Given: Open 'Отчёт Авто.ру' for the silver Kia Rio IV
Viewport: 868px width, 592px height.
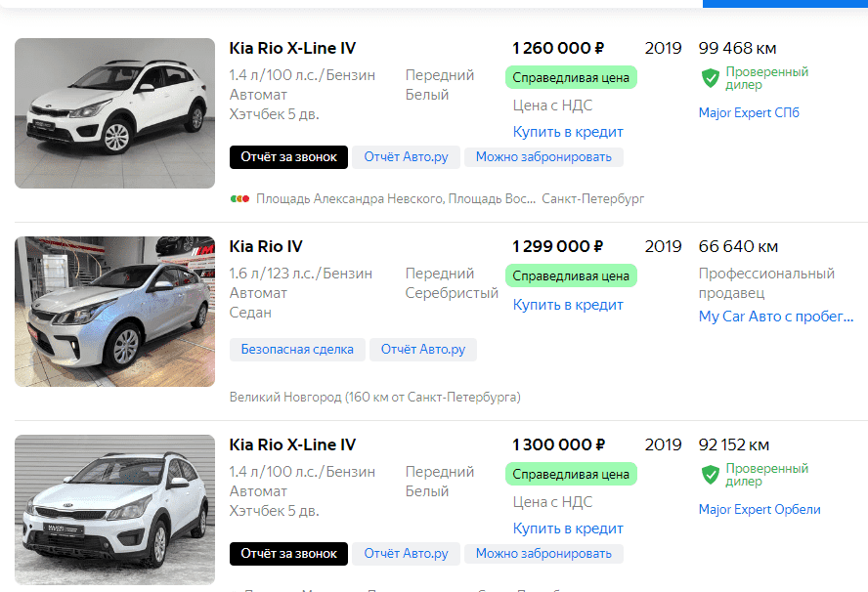Looking at the screenshot, I should (422, 350).
